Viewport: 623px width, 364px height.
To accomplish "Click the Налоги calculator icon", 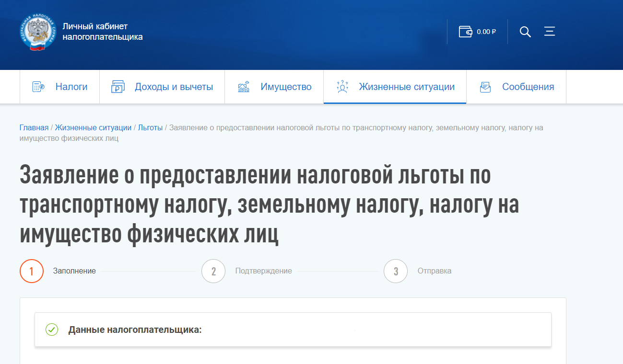I will [38, 87].
